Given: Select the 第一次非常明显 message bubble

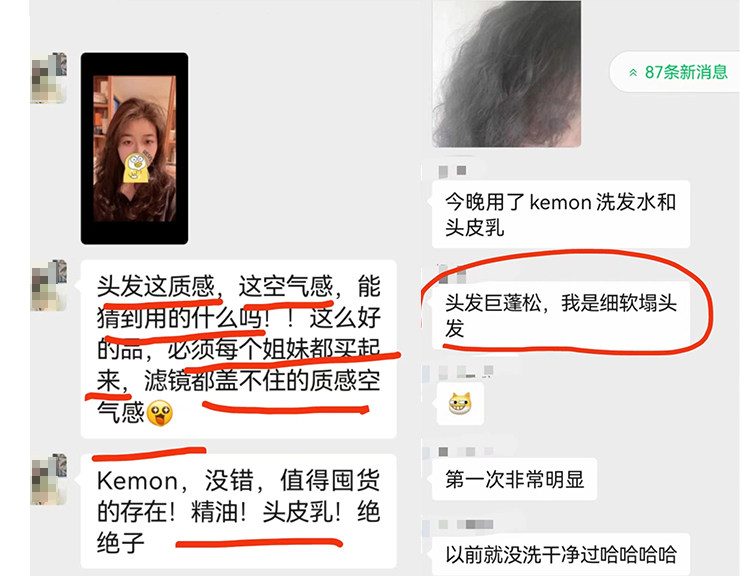Looking at the screenshot, I should (514, 479).
